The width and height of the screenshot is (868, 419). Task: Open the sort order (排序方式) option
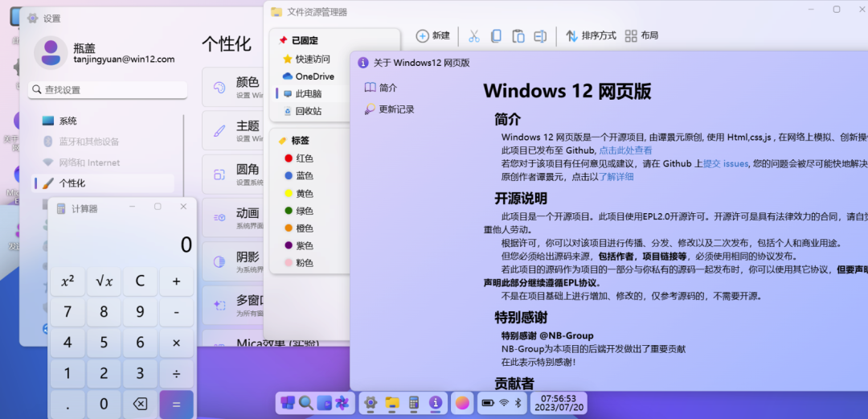point(591,36)
